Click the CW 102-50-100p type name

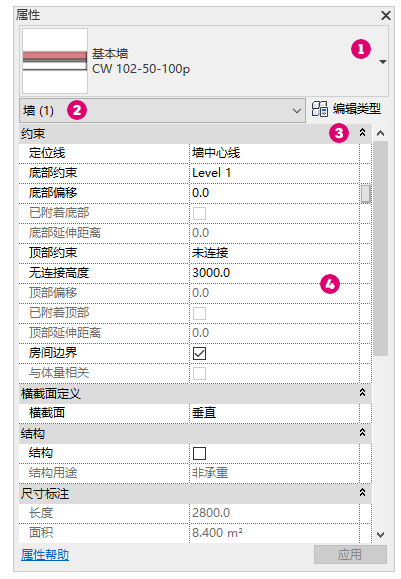coord(141,69)
